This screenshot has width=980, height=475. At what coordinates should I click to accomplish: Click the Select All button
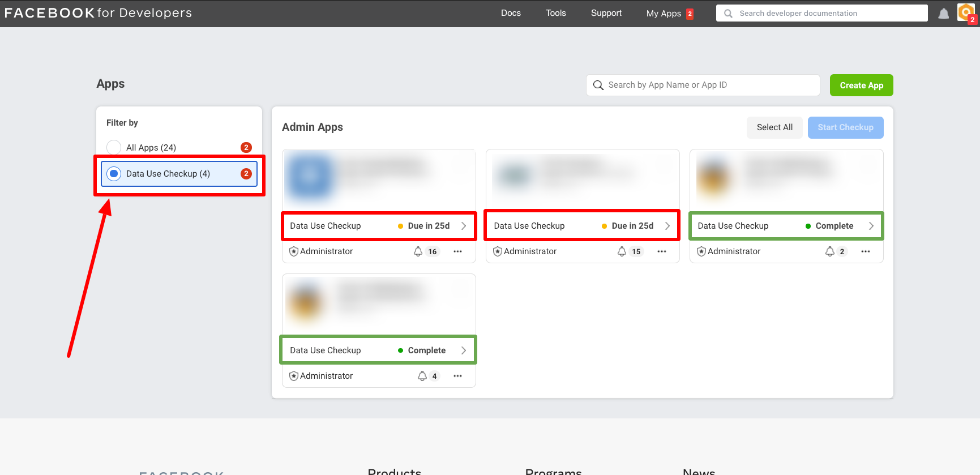pyautogui.click(x=774, y=127)
